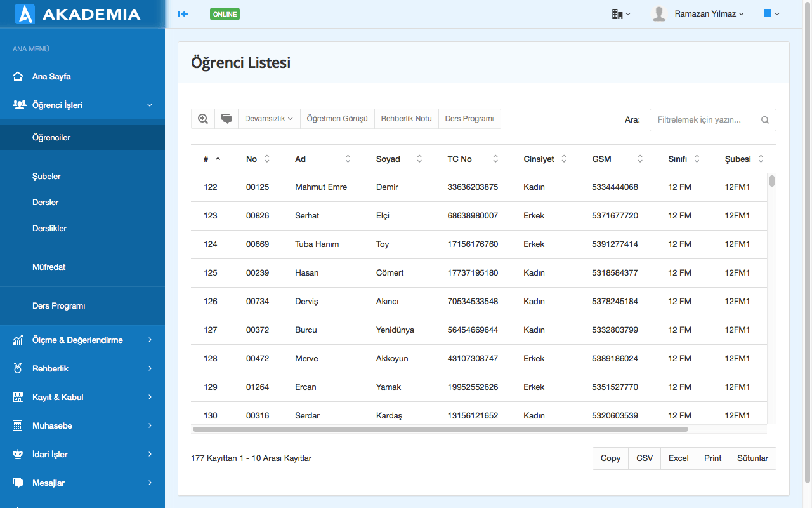Click the Ana Sayfa home icon

click(x=18, y=77)
